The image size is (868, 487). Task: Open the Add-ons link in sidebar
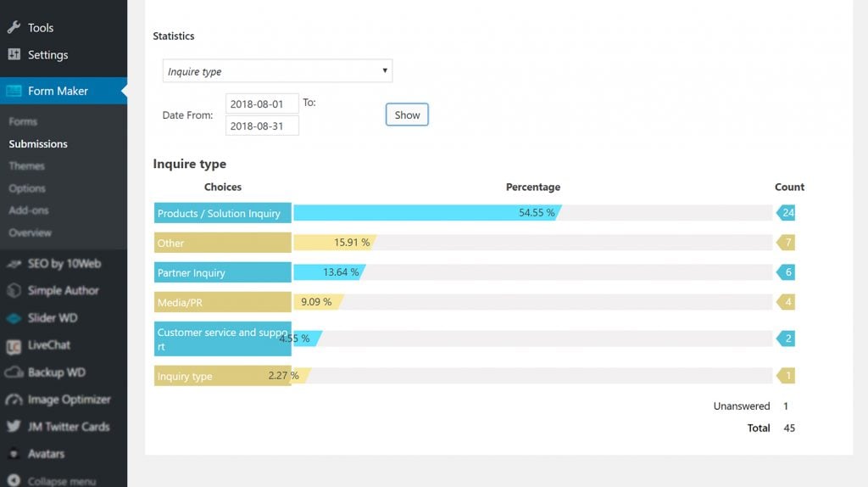[x=29, y=210]
